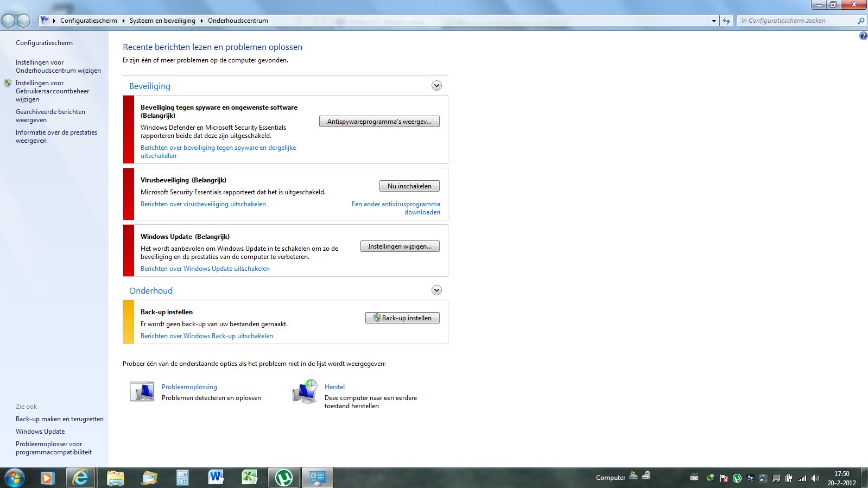The image size is (868, 488).
Task: Click the Internet Download Manager tray icon
Action: [x=711, y=478]
